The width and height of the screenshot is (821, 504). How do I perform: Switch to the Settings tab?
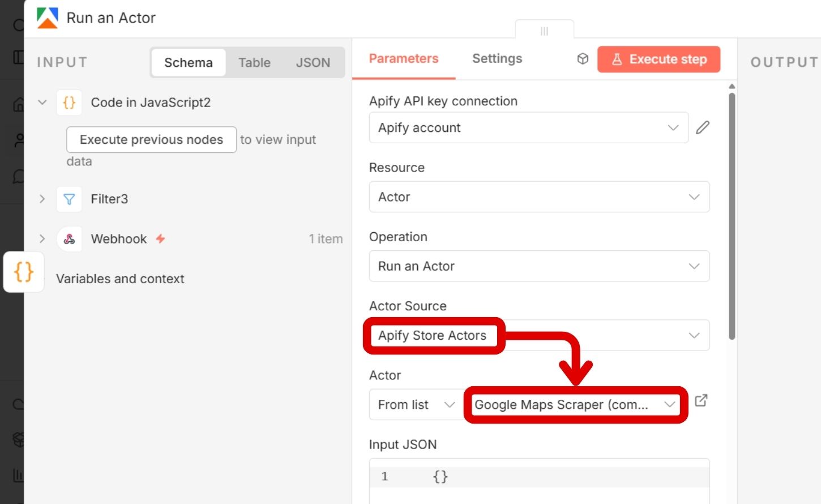point(497,59)
